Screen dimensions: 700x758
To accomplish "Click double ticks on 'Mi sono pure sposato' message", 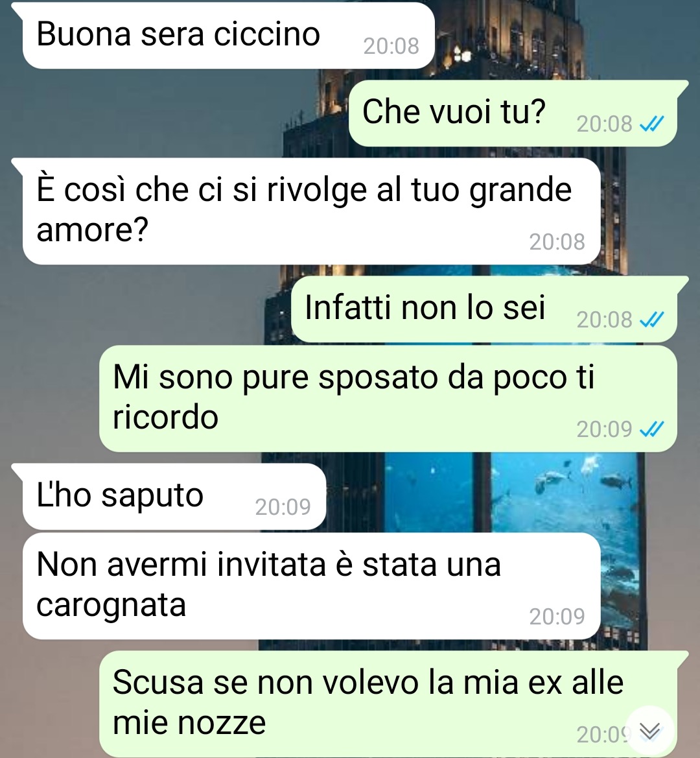I will coord(651,429).
